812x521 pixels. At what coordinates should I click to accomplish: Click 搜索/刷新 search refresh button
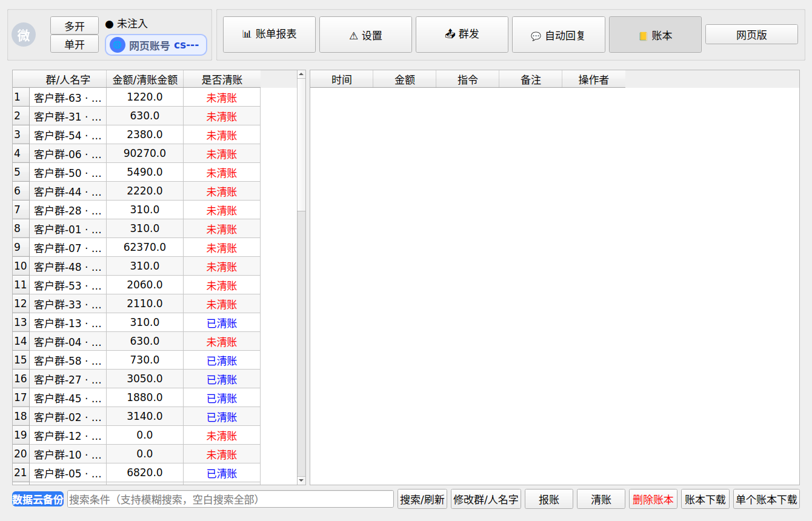pos(422,499)
